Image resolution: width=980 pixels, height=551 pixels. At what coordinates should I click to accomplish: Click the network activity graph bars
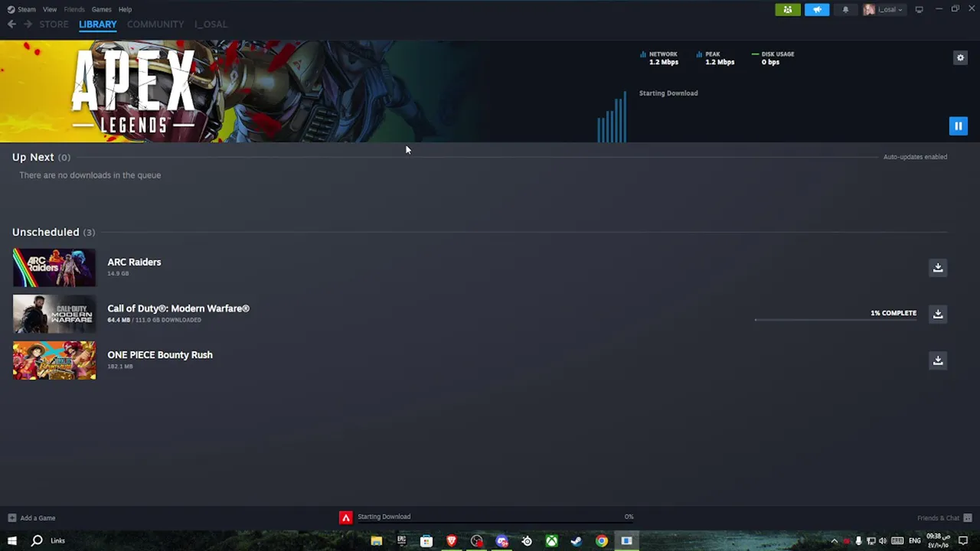[x=612, y=116]
